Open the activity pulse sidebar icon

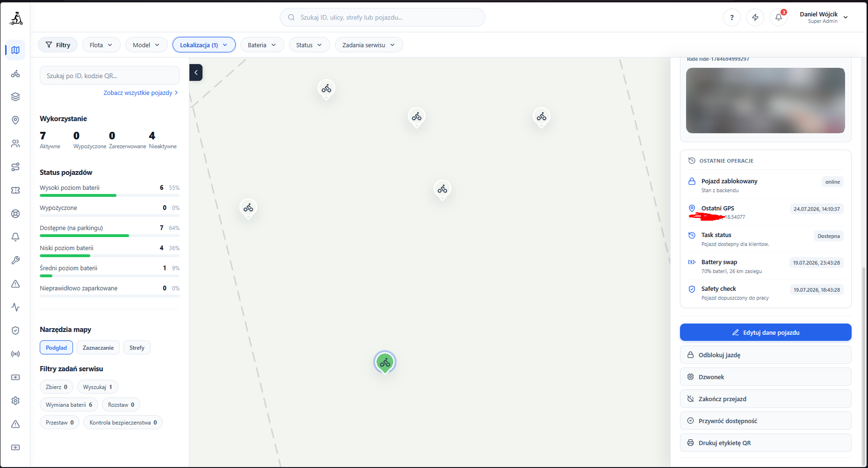[15, 307]
